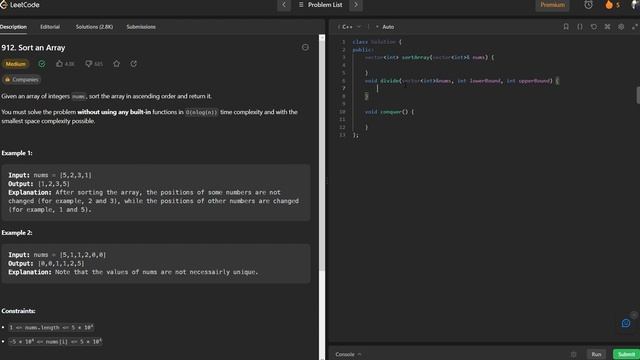Click the Premium button

[552, 5]
